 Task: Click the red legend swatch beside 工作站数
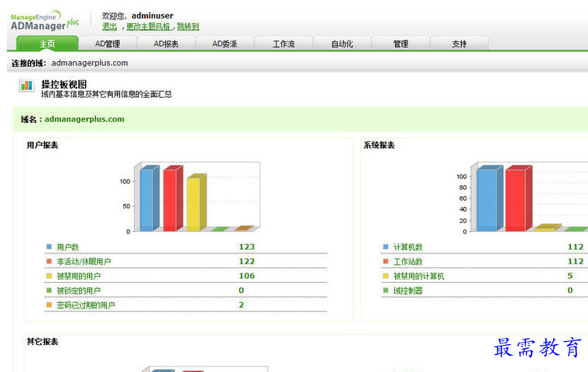click(x=386, y=261)
